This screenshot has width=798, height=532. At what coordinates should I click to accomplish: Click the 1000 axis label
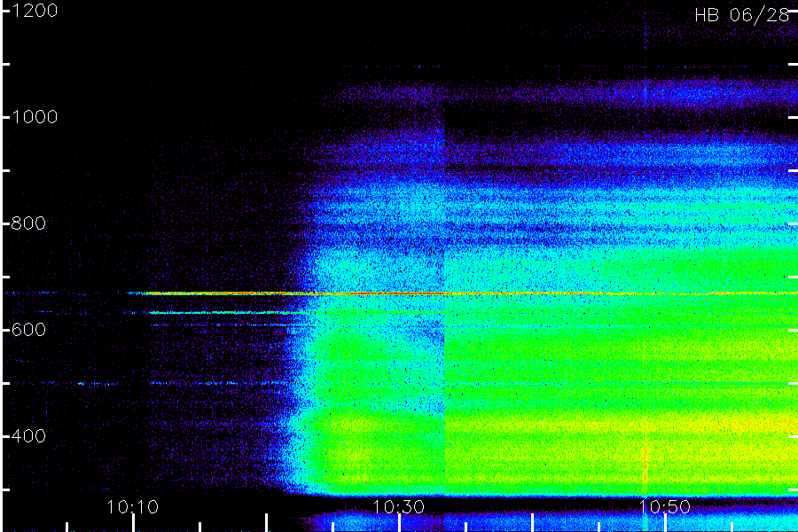pos(34,117)
